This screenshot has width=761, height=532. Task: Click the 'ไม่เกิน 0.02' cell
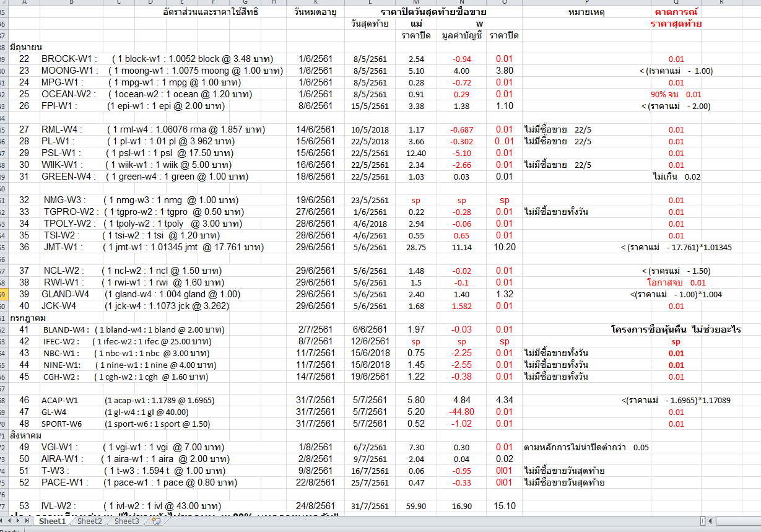[676, 177]
